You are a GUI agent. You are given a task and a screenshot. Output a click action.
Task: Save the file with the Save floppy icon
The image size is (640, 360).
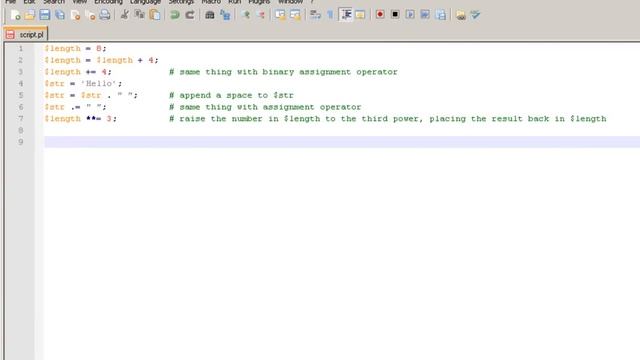(44, 15)
